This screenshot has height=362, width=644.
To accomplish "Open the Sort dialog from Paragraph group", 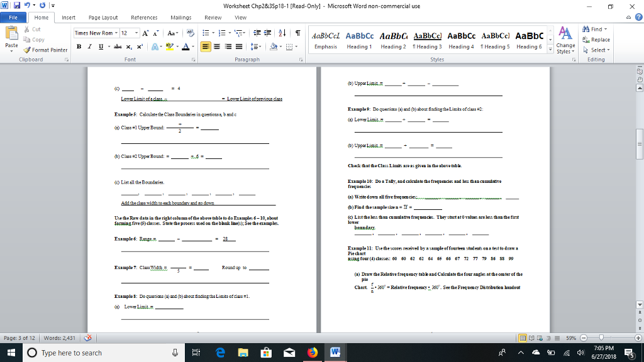I will (x=281, y=33).
